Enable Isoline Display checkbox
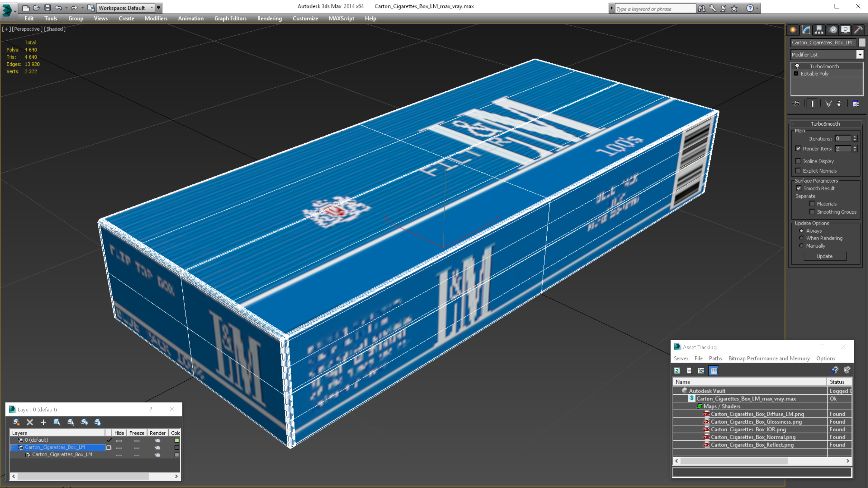868x488 pixels. point(798,161)
